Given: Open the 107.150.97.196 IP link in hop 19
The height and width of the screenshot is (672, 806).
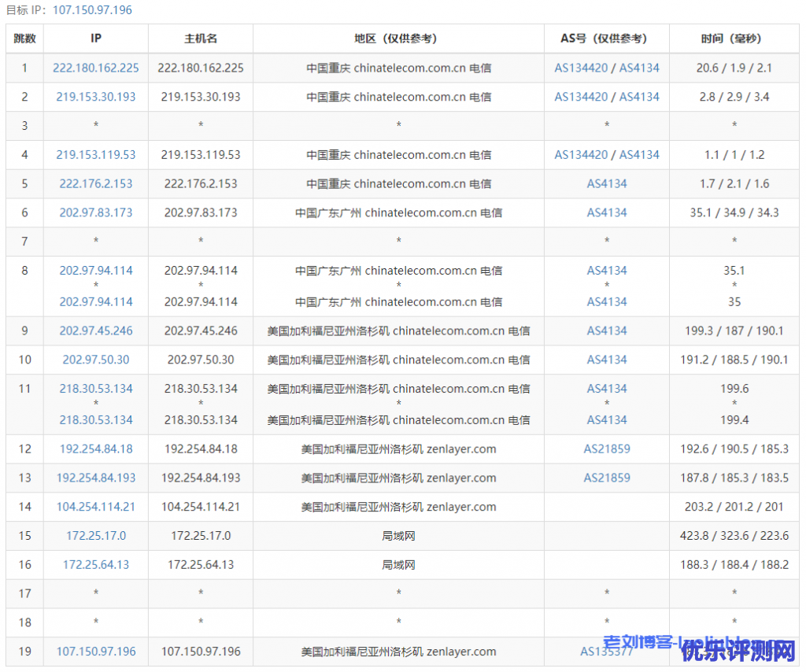Looking at the screenshot, I should pyautogui.click(x=96, y=652).
